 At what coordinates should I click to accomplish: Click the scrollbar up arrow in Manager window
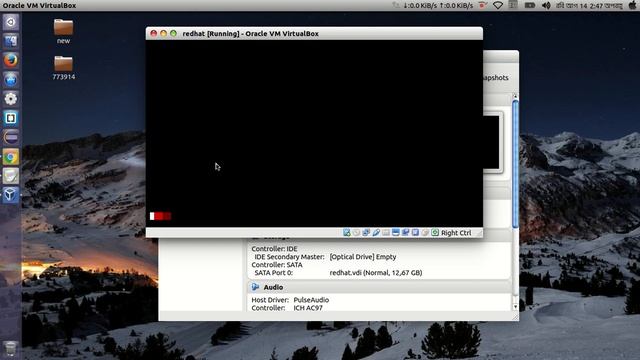515,96
